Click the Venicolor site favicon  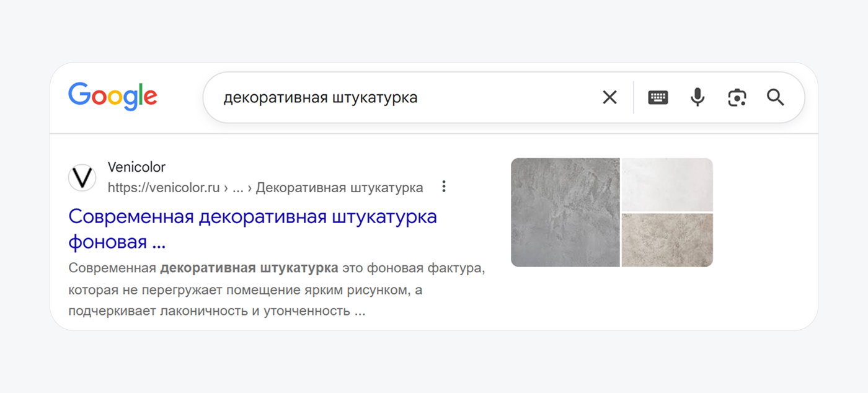tap(82, 177)
